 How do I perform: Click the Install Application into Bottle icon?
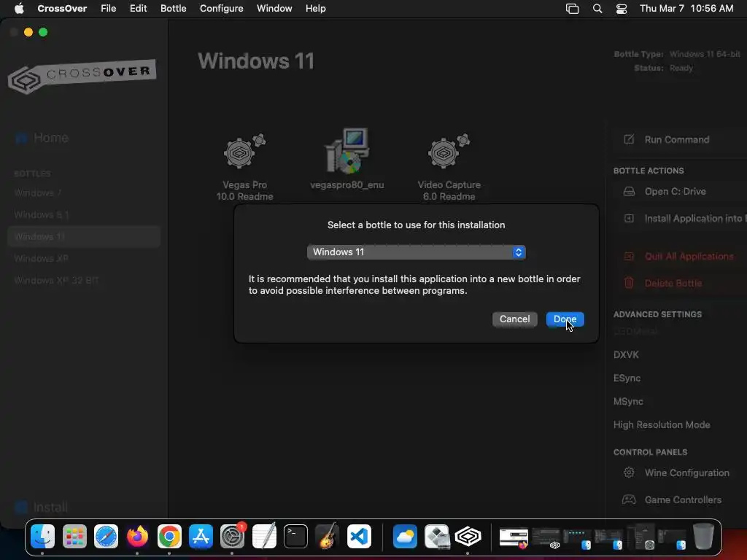pyautogui.click(x=629, y=219)
